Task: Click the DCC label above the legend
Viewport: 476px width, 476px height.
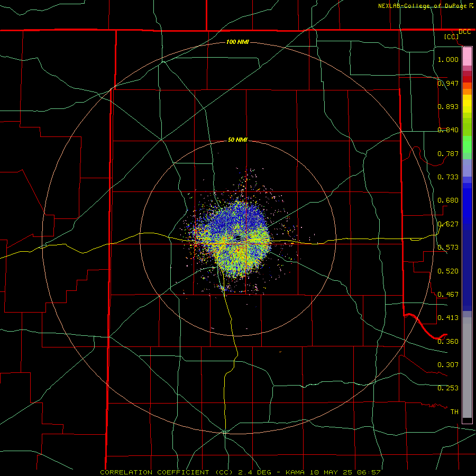Action: [464, 32]
